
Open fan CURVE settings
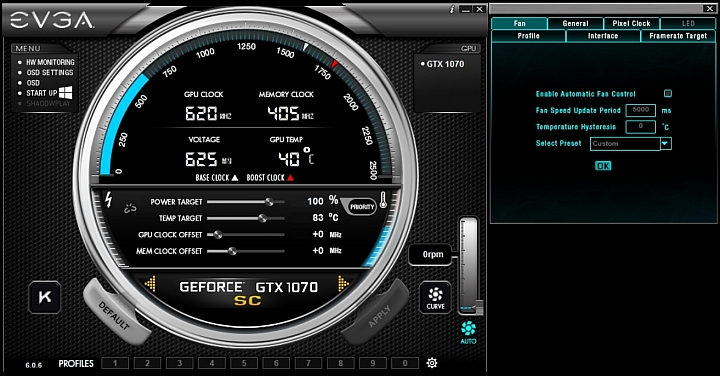[x=435, y=297]
